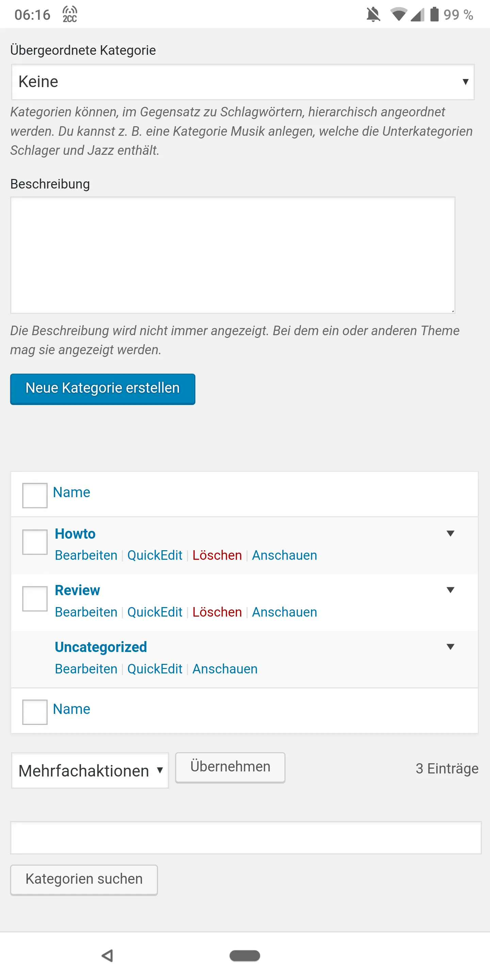Viewport: 490px width, 980px height.
Task: Click Löschen link under Review
Action: [x=217, y=612]
